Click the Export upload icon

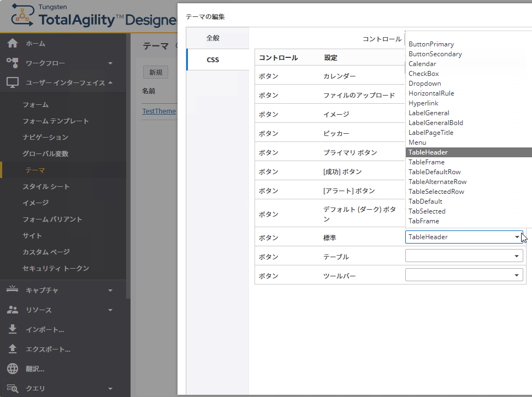coord(13,349)
